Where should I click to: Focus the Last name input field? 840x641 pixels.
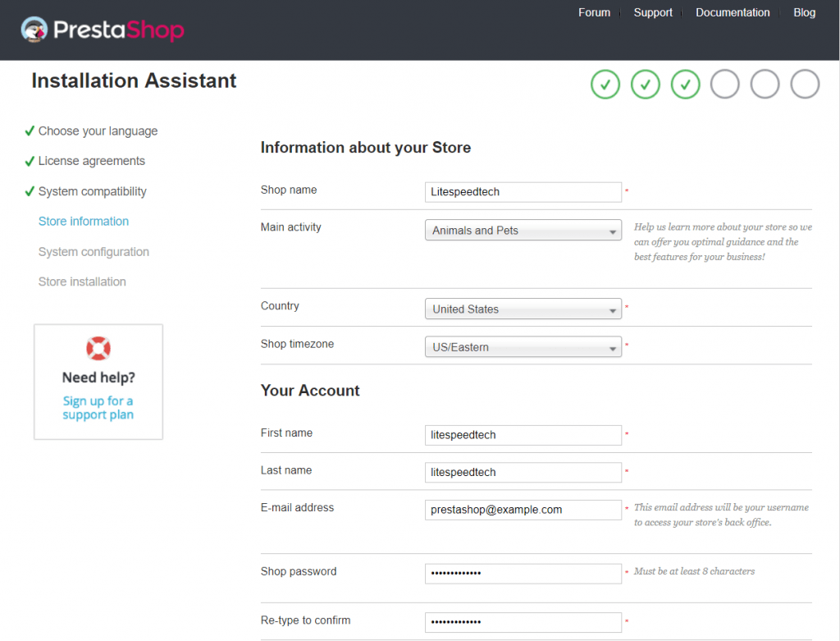(x=523, y=472)
